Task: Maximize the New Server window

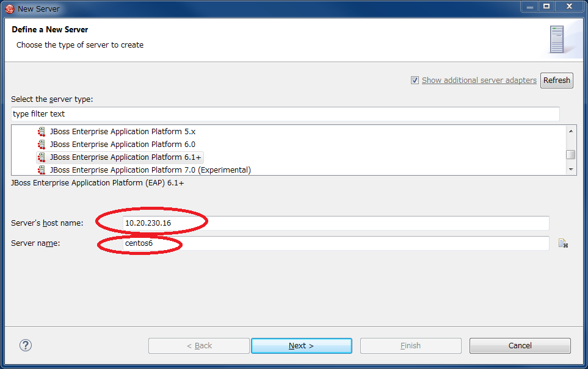Action: click(x=546, y=7)
